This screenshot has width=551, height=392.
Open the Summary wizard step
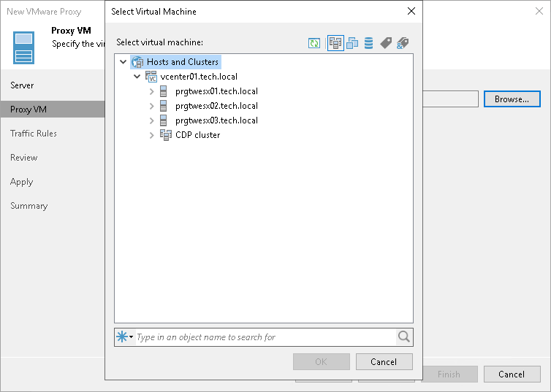click(28, 206)
